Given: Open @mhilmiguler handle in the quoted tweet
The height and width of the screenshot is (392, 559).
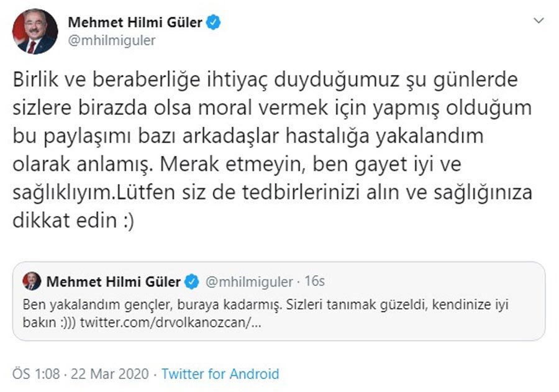Looking at the screenshot, I should tap(249, 282).
